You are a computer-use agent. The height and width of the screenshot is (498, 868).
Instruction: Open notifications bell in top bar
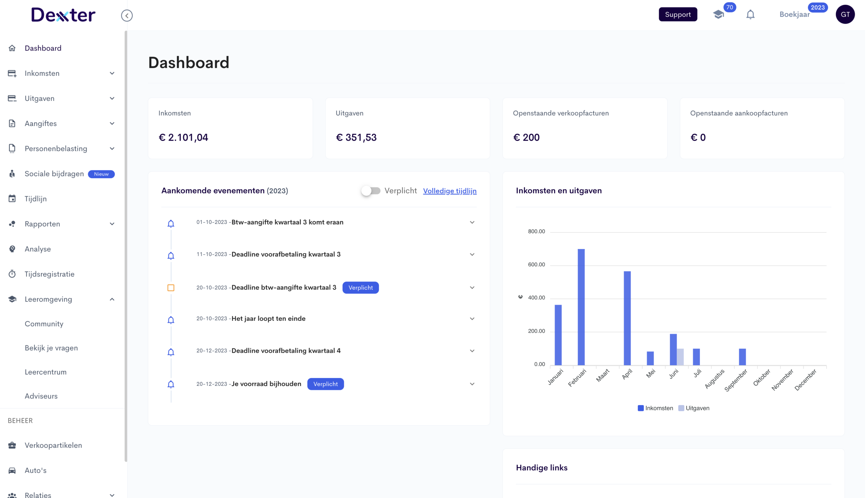tap(750, 14)
